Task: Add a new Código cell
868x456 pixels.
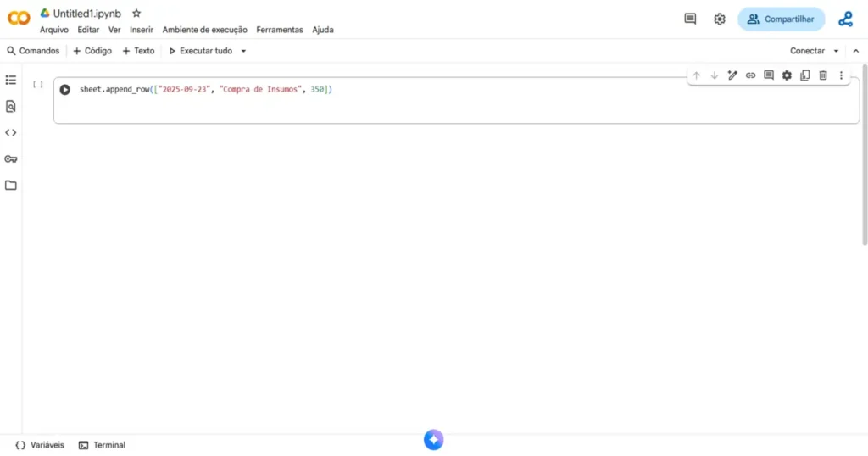Action: (92, 51)
